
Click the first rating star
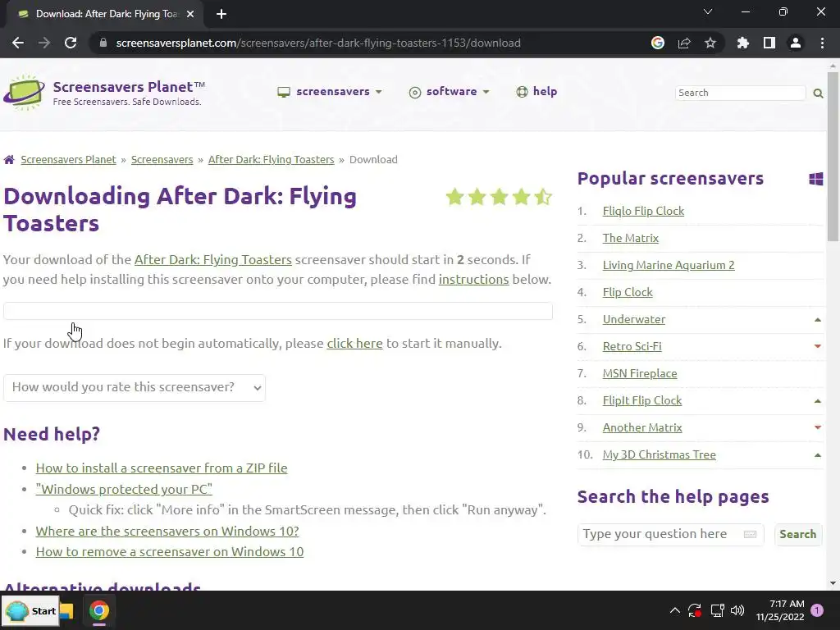pyautogui.click(x=454, y=197)
